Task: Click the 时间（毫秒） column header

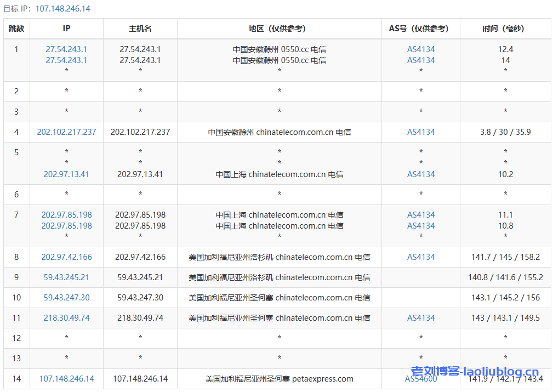Action: (505, 29)
